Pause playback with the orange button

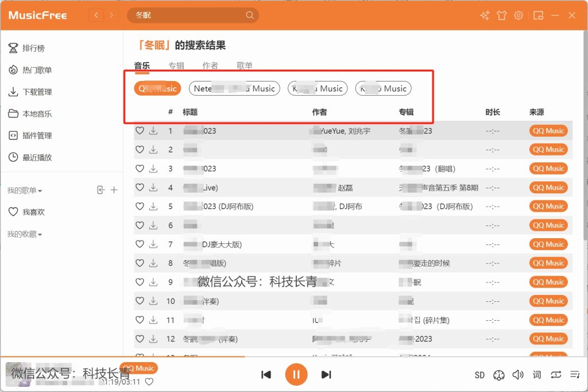(x=296, y=375)
